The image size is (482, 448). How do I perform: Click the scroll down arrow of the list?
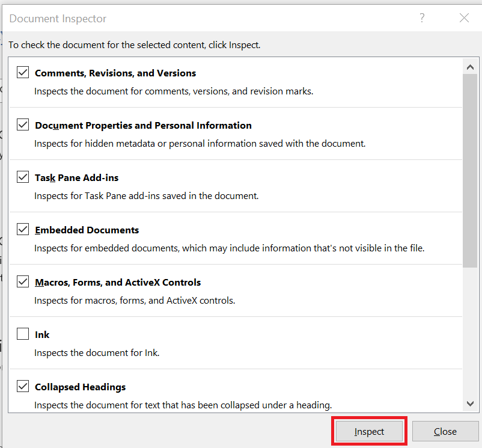pyautogui.click(x=470, y=404)
